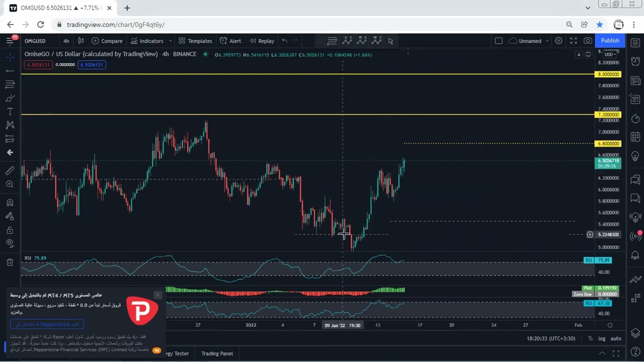
Task: Toggle percent scale mode
Action: (590, 338)
